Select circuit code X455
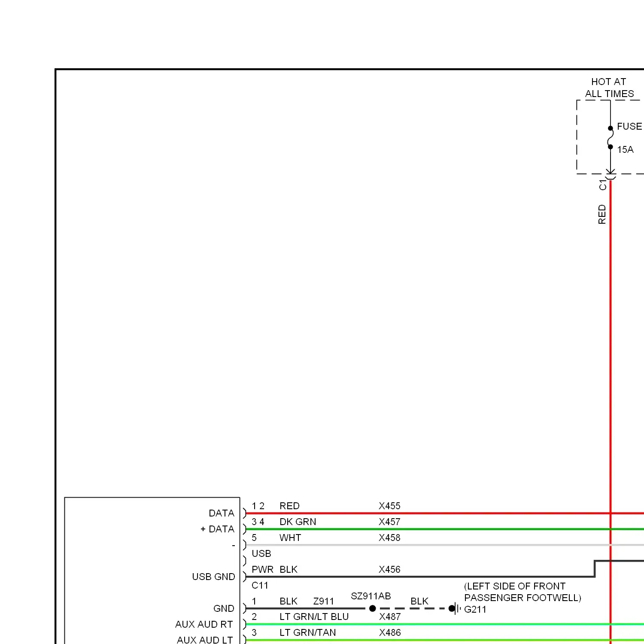The width and height of the screenshot is (644, 644). coord(389,506)
